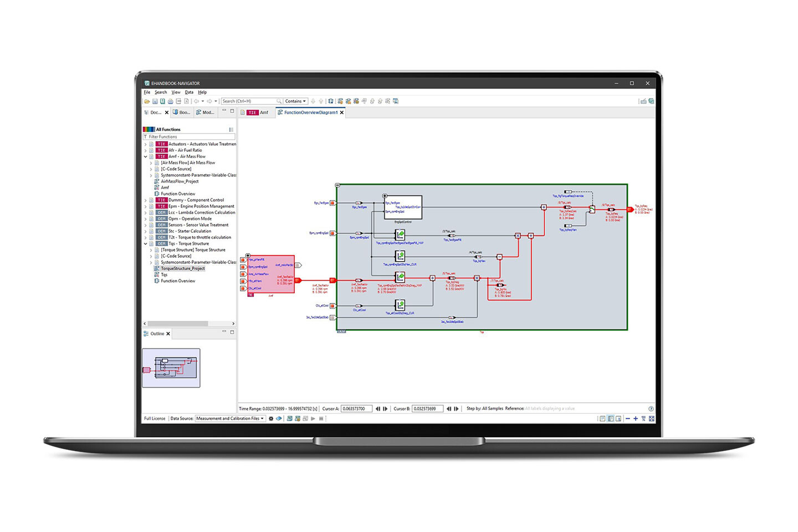This screenshot has height=532, width=798.
Task: Expand Afr - Air Fuel Ratio node
Action: [x=146, y=150]
